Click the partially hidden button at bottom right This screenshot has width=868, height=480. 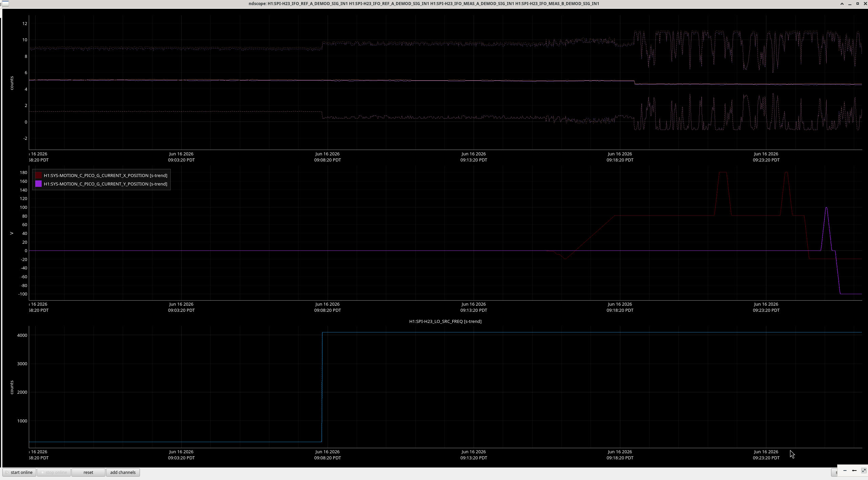pos(835,472)
